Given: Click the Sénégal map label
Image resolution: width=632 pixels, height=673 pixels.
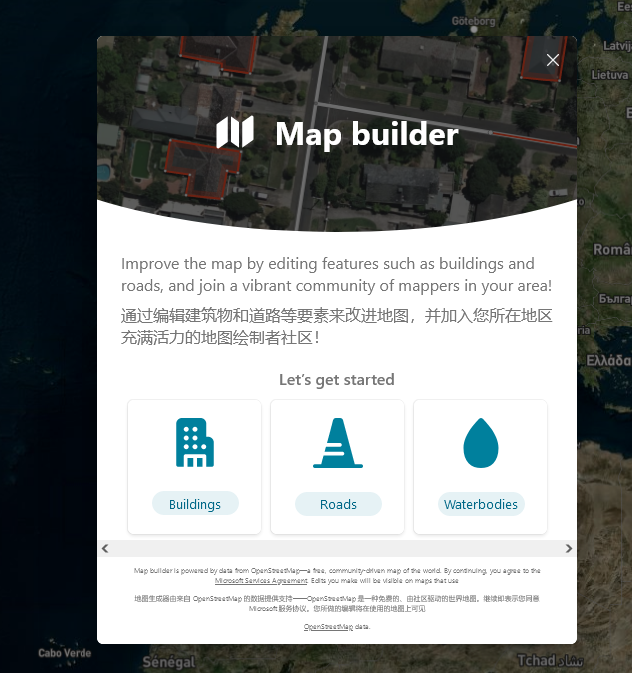Looking at the screenshot, I should pyautogui.click(x=169, y=662).
